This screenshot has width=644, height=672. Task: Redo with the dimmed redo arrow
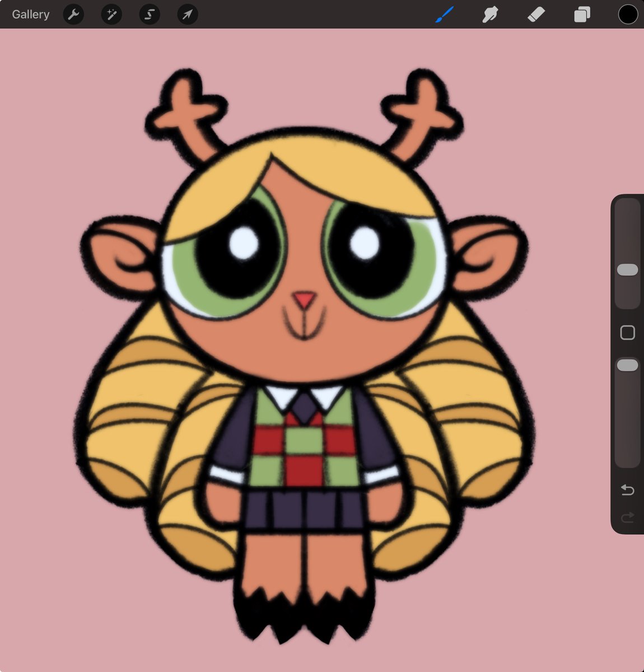point(628,517)
